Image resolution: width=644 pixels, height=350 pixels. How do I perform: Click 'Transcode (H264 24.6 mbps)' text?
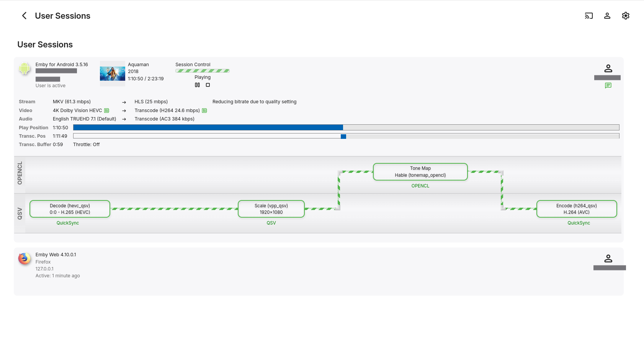[167, 111]
